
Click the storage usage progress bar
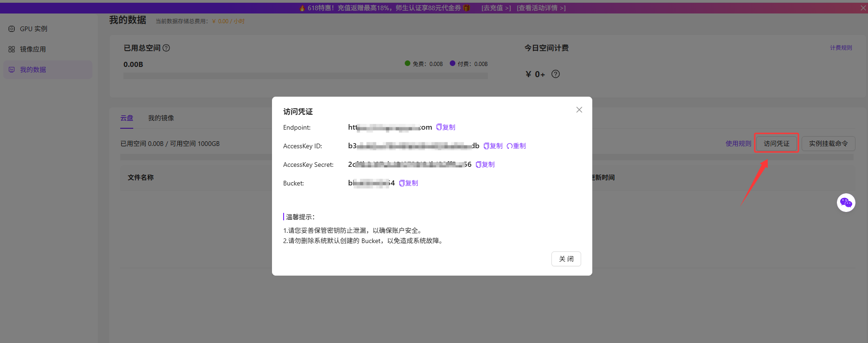click(305, 76)
